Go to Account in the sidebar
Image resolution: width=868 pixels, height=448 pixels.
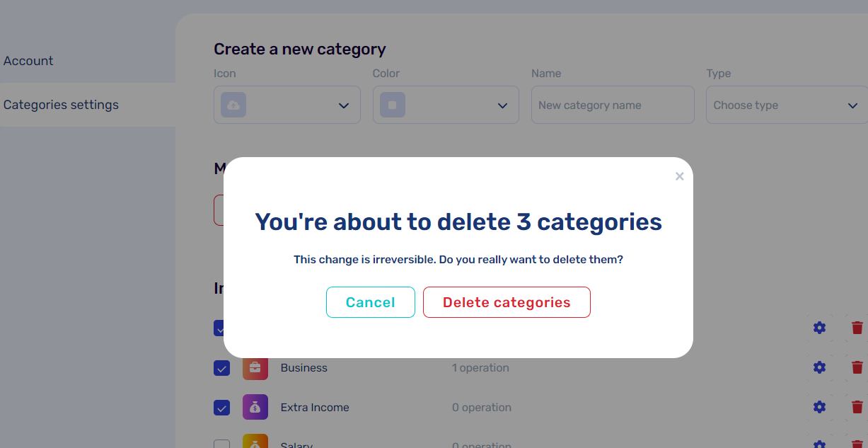[28, 61]
